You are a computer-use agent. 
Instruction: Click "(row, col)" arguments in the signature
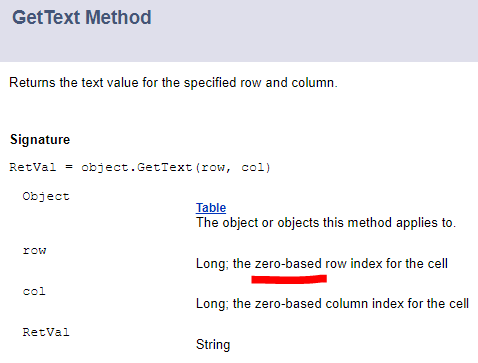233,167
